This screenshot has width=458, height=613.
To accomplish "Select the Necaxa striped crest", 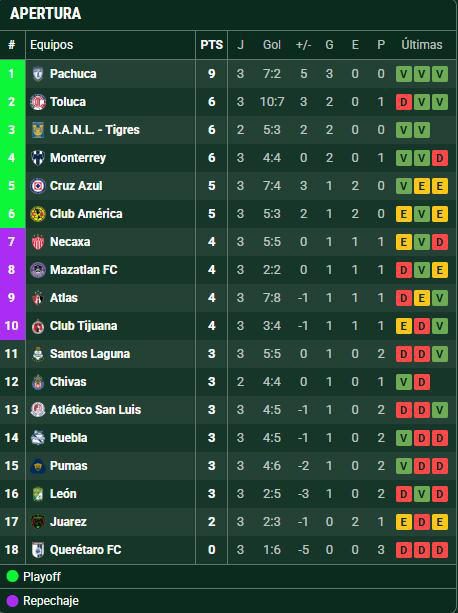I will coord(38,242).
